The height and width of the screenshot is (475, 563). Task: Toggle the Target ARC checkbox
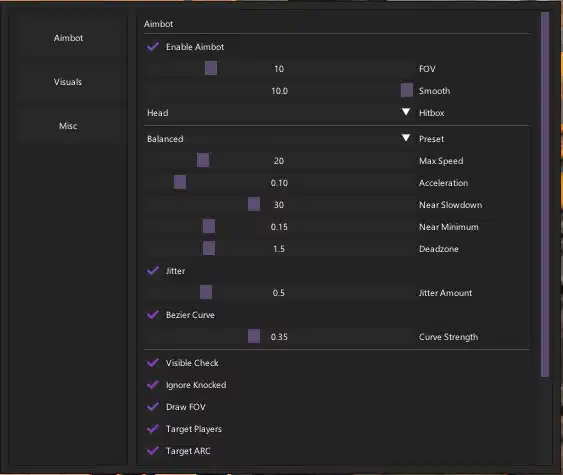click(x=153, y=451)
